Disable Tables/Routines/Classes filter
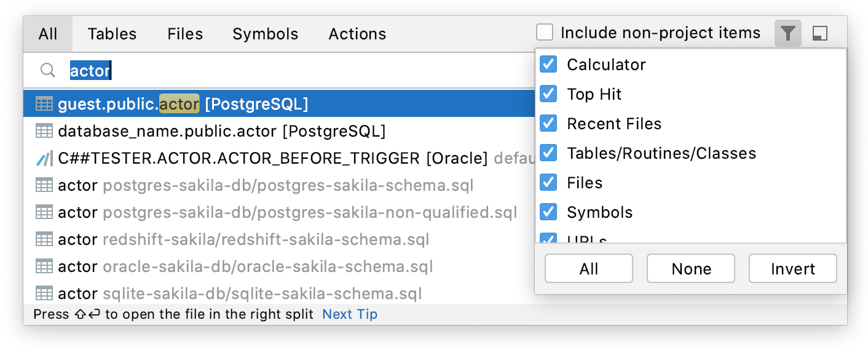 coord(548,153)
